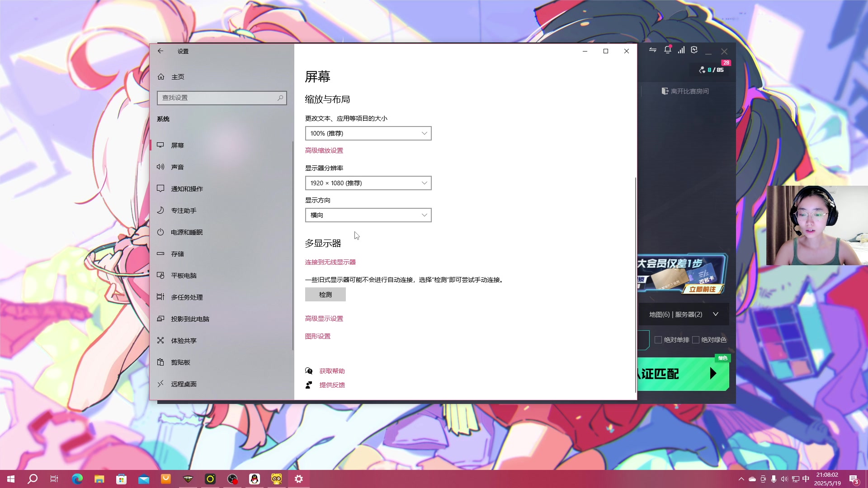Screen dimensions: 868x488
Task: Click the 立即前往 banner button
Action: tap(702, 289)
